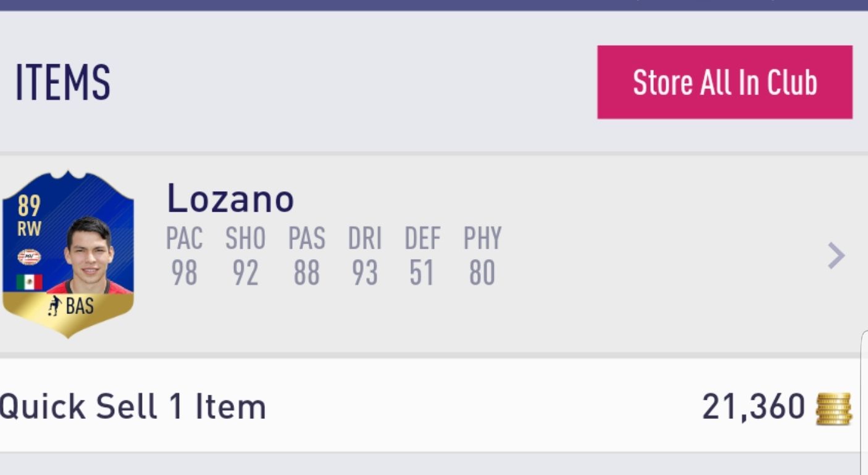868x475 pixels.
Task: Click the SHO 92 stat
Action: tap(244, 256)
